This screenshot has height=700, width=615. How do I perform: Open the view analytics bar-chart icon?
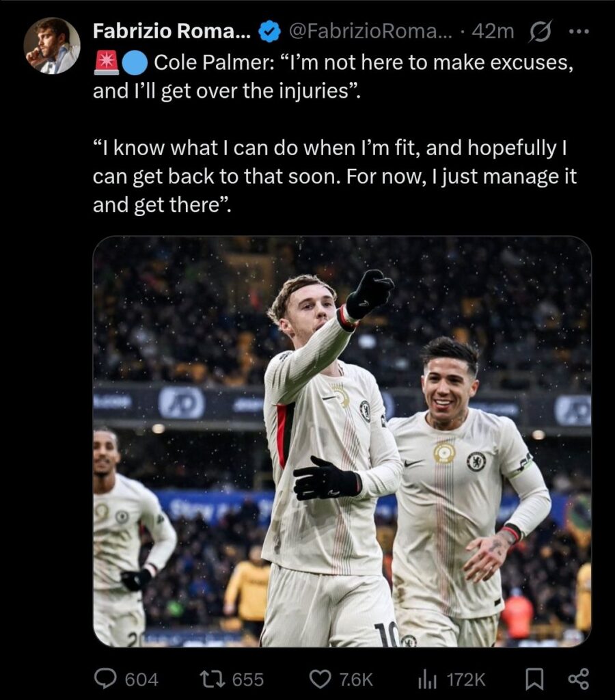click(x=427, y=678)
